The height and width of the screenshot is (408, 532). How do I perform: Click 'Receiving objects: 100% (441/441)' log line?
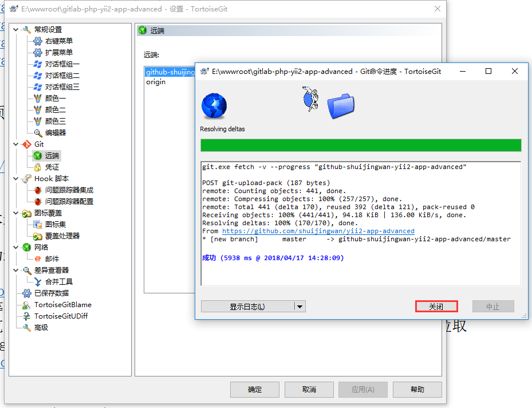[334, 215]
